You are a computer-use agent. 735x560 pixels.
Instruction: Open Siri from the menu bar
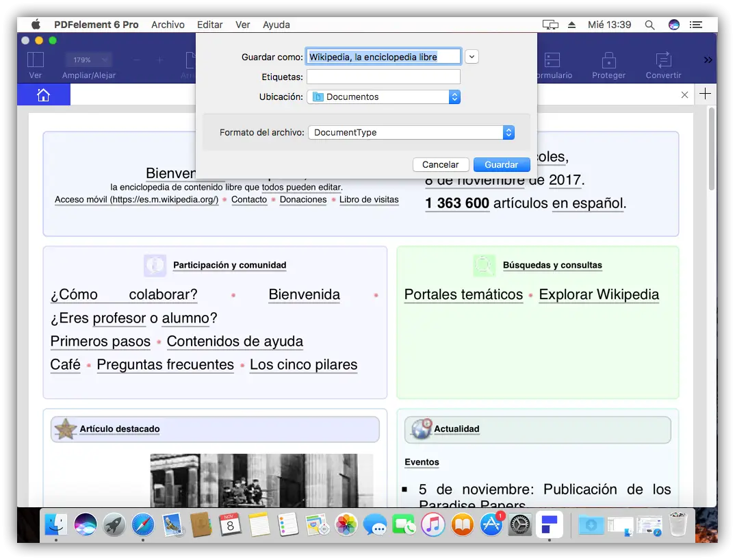[x=673, y=25]
